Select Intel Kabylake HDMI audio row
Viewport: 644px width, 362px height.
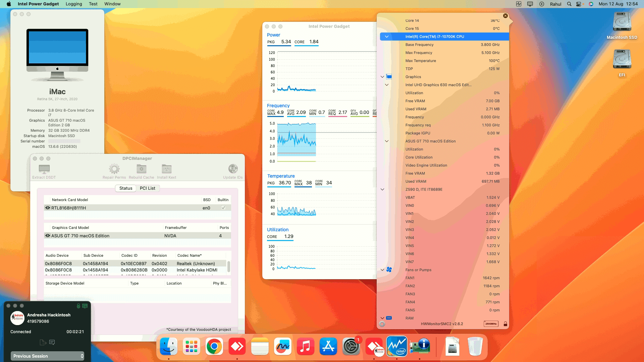click(x=135, y=270)
